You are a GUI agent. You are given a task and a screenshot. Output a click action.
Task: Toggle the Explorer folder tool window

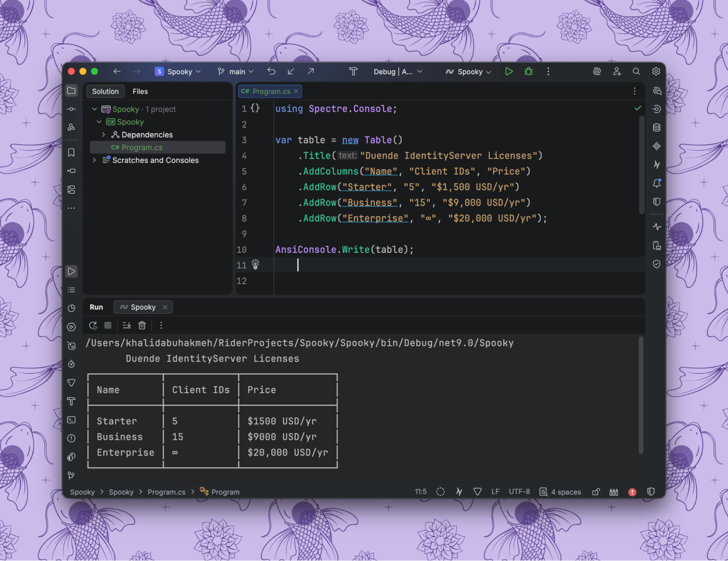point(71,91)
